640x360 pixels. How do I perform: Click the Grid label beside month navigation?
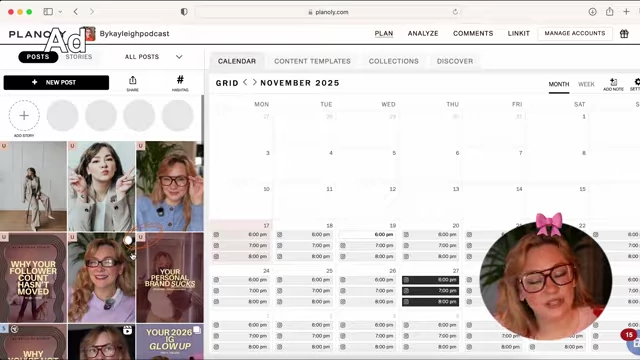click(x=227, y=83)
